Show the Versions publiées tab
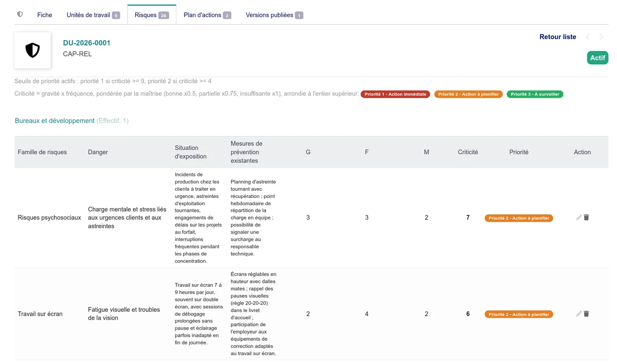Viewport: 617px width, 364px height. click(x=275, y=15)
